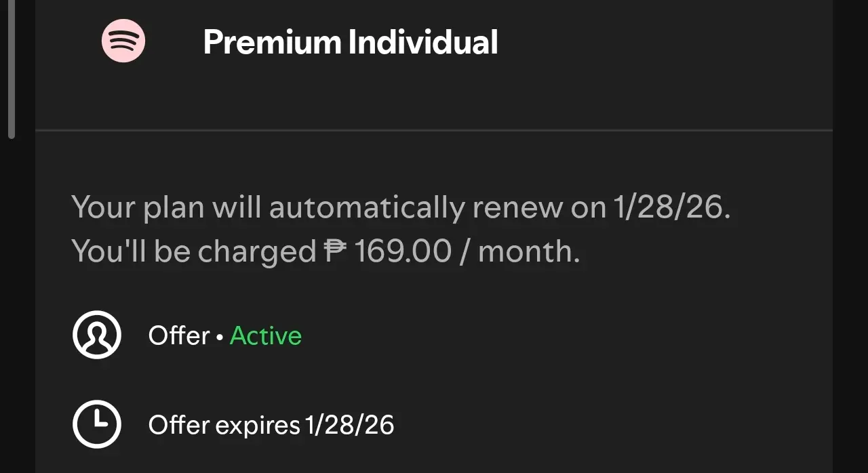Click the word Premium in plan title

[273, 42]
